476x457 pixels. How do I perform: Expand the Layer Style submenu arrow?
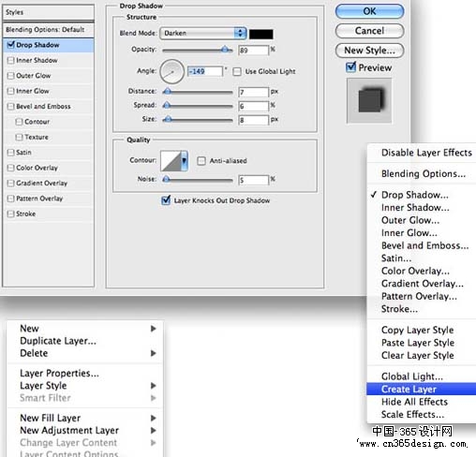coord(153,386)
